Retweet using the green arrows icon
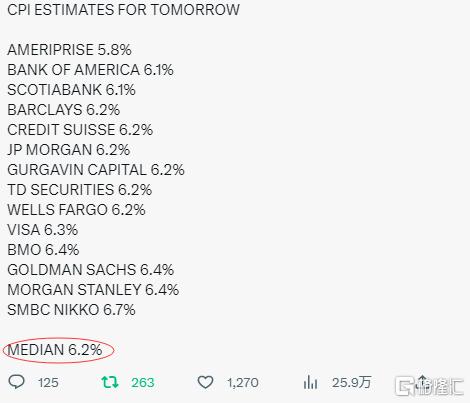470x403 pixels. (x=110, y=382)
